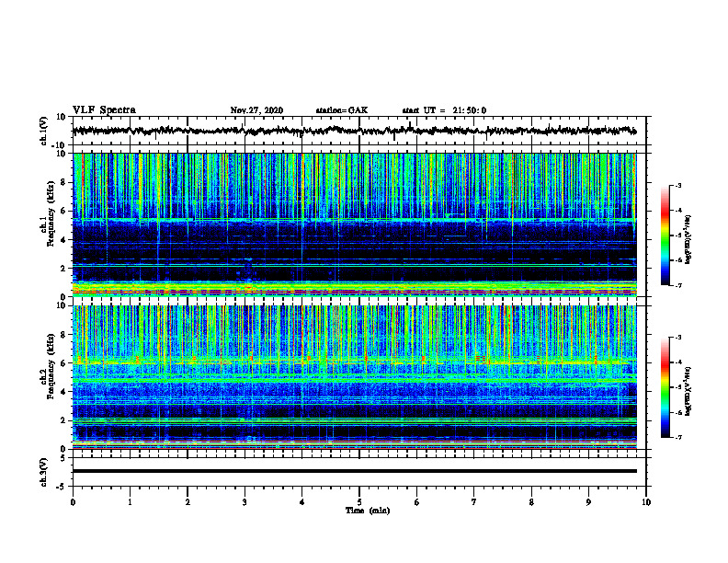Click the time axis tick label '3'
This screenshot has width=728, height=563.
[245, 502]
